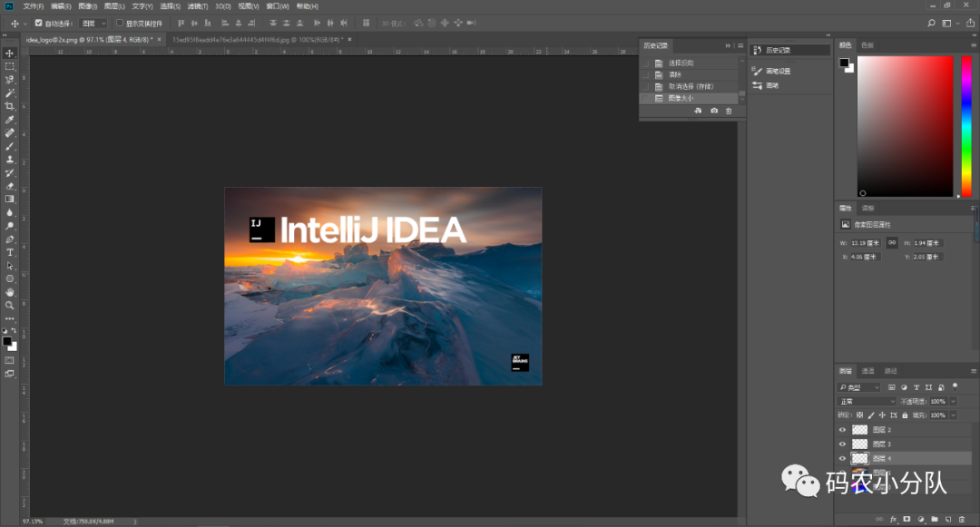This screenshot has width=980, height=527.
Task: Create a new layer icon in Layers panel
Action: coord(948,519)
